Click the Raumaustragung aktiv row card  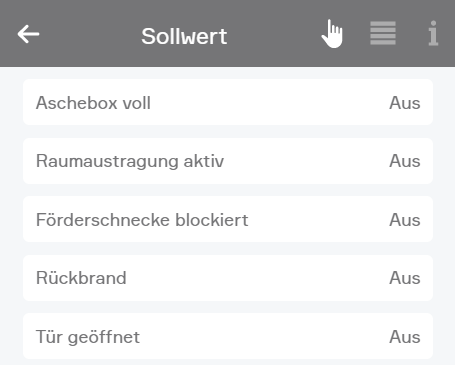click(228, 161)
